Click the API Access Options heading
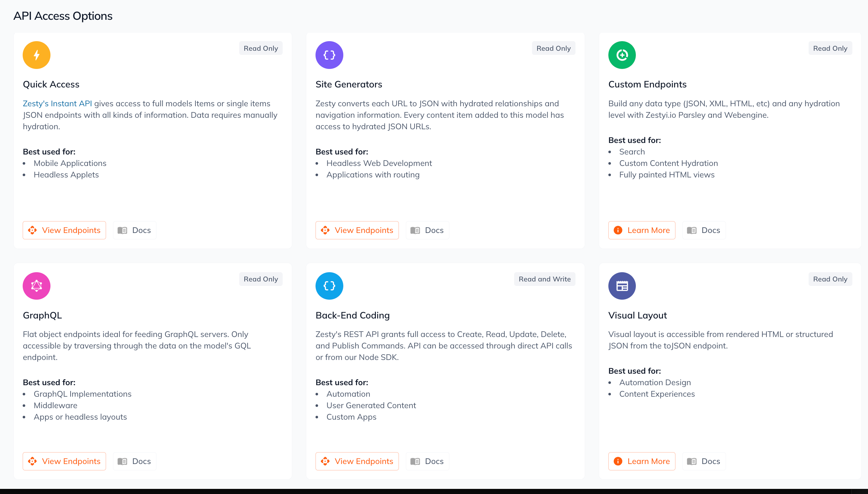868x494 pixels. [63, 16]
